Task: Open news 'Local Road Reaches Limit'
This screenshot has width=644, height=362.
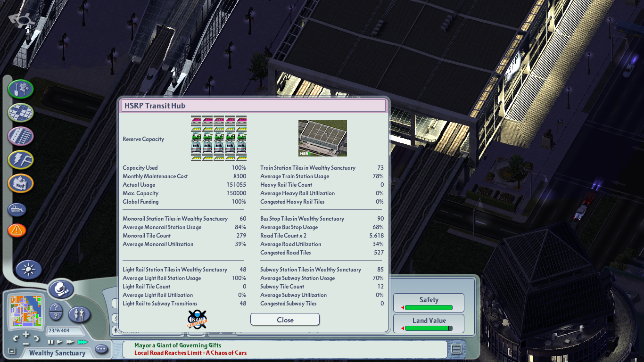Action: point(190,353)
